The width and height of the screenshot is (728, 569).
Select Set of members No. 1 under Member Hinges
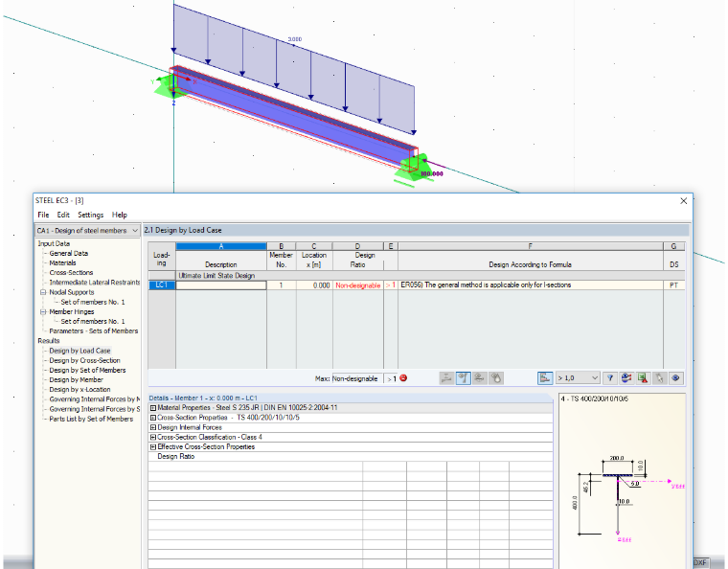[93, 321]
